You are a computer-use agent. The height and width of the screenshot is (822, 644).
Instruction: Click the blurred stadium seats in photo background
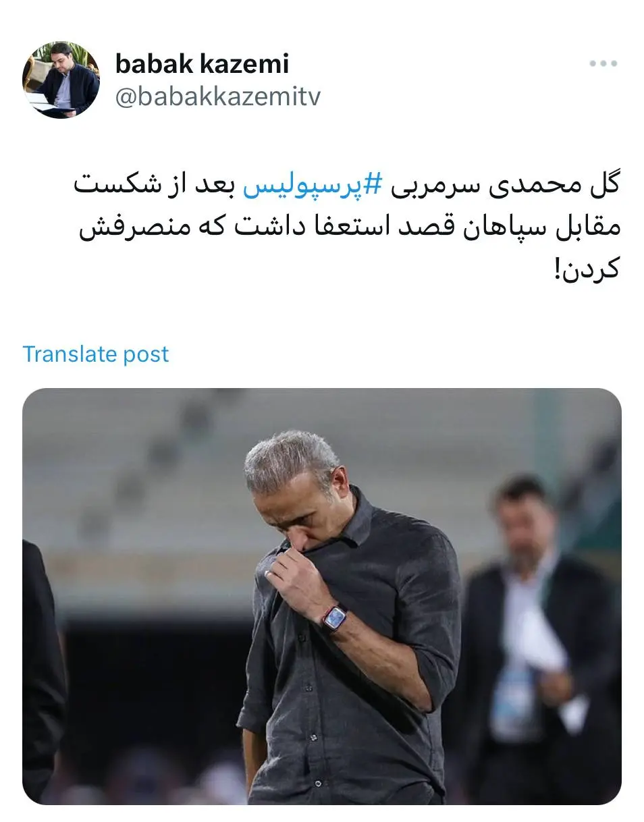coord(169,472)
